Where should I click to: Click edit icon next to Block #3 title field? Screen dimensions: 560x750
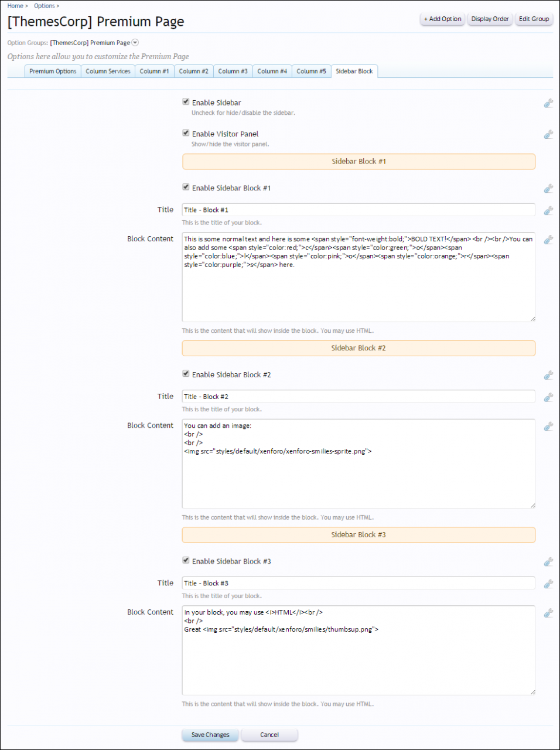(548, 584)
